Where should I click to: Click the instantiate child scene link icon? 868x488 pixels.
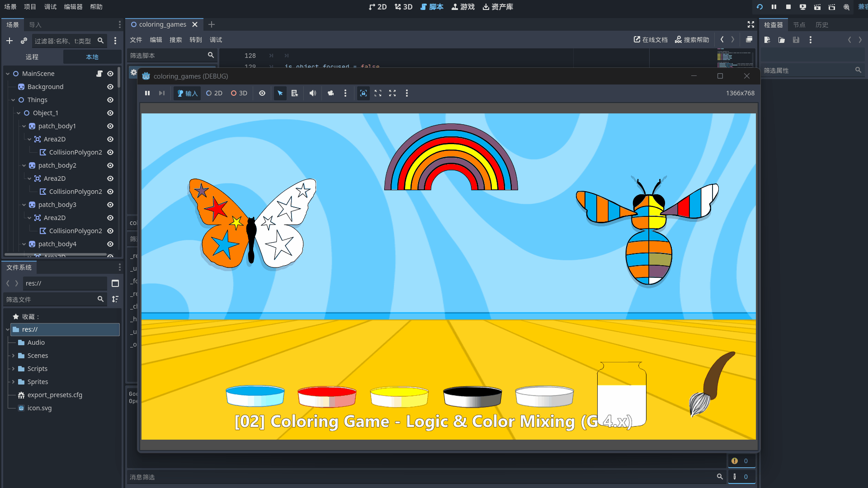(24, 41)
